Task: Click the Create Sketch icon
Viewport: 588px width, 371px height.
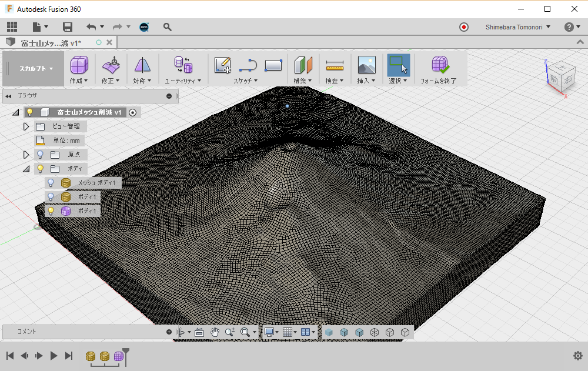Action: tap(222, 65)
